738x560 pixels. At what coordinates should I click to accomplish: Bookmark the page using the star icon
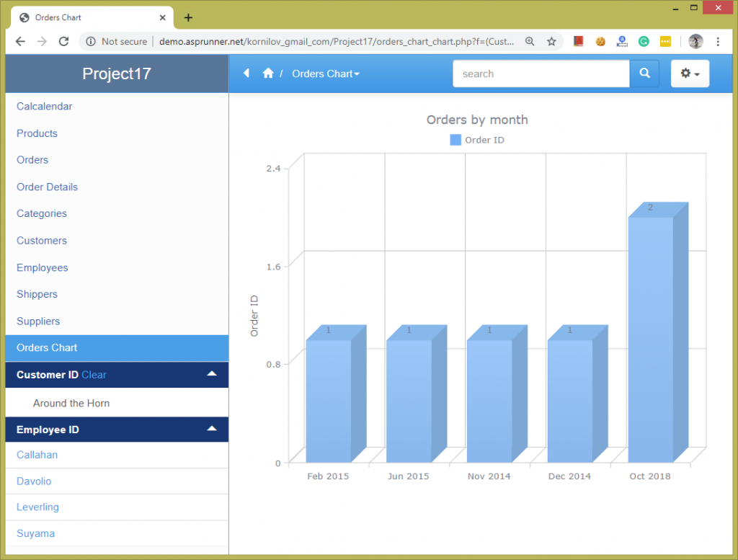click(552, 41)
